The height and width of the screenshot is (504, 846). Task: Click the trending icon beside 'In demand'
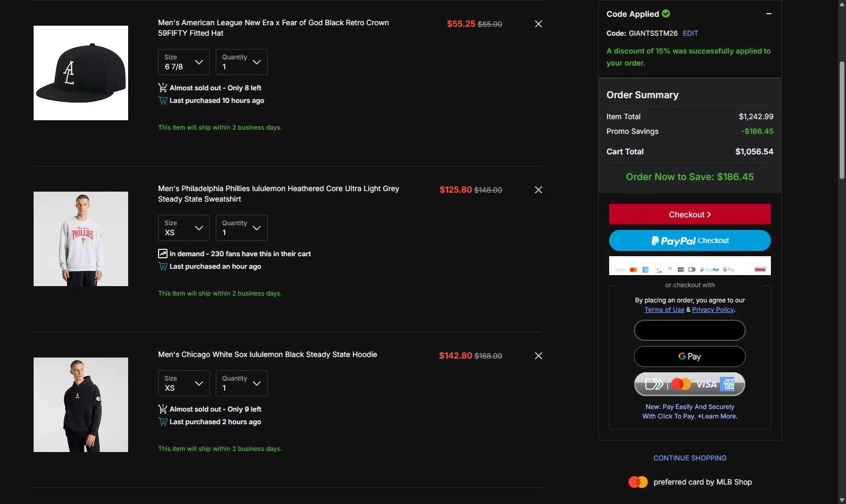(163, 254)
